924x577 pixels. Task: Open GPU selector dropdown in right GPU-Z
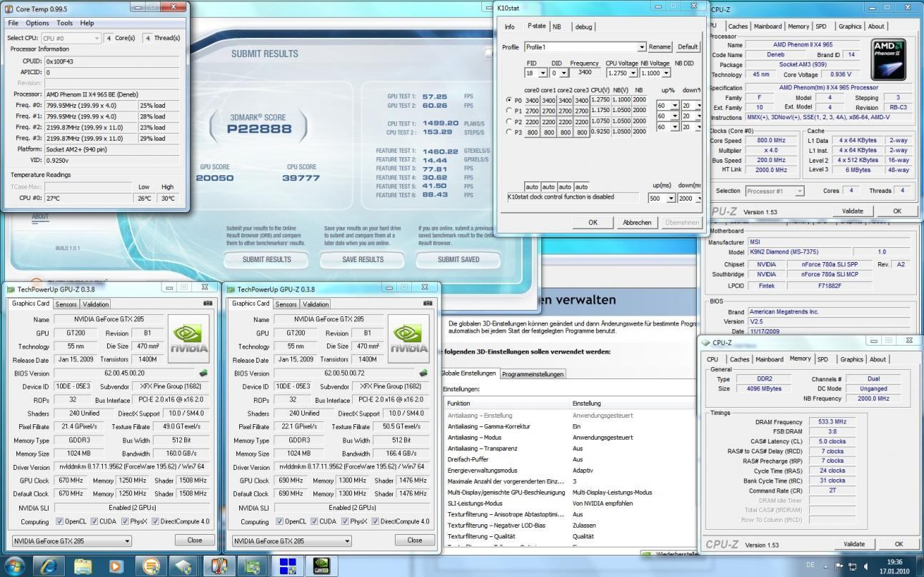tap(292, 541)
